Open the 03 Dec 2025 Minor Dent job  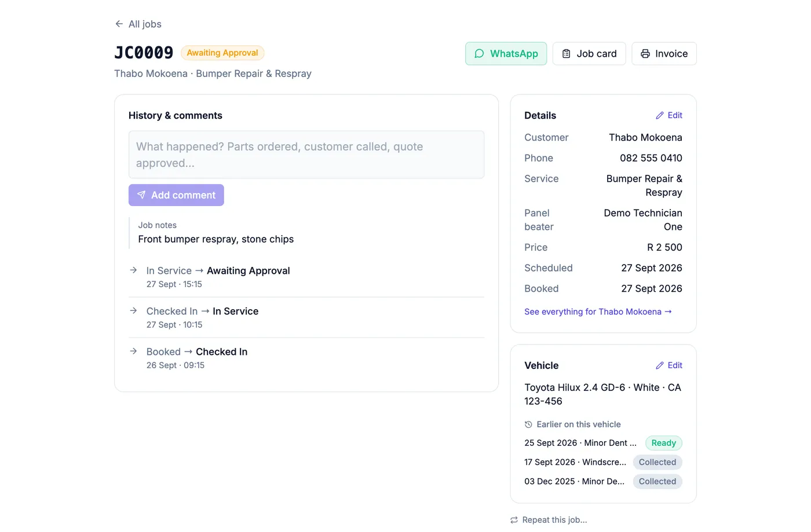(x=574, y=481)
